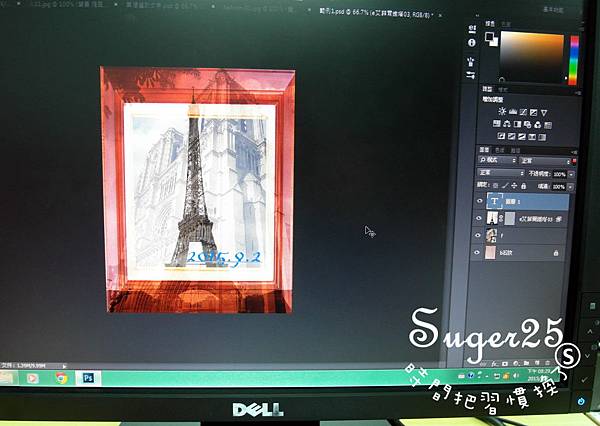Image resolution: width=600 pixels, height=426 pixels.
Task: Toggle lock position icon
Action: (514, 186)
